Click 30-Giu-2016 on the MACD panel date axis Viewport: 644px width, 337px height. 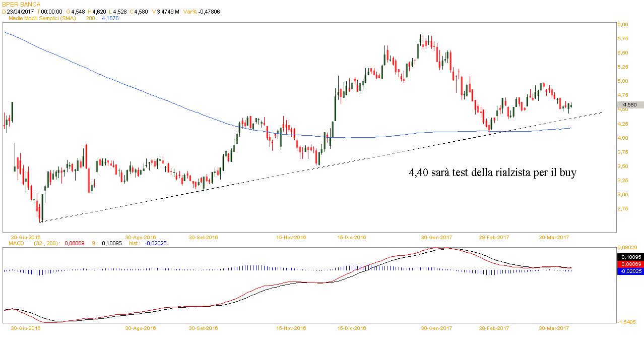[x=26, y=327]
